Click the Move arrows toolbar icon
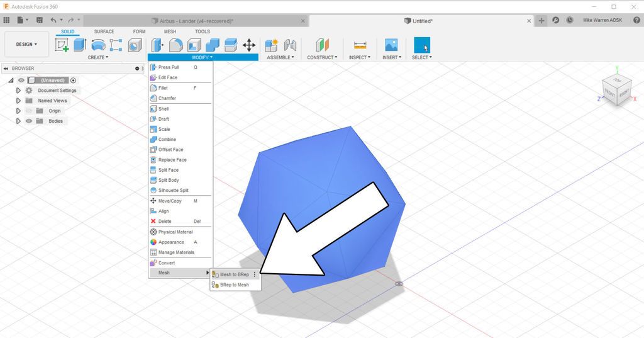 (x=249, y=45)
